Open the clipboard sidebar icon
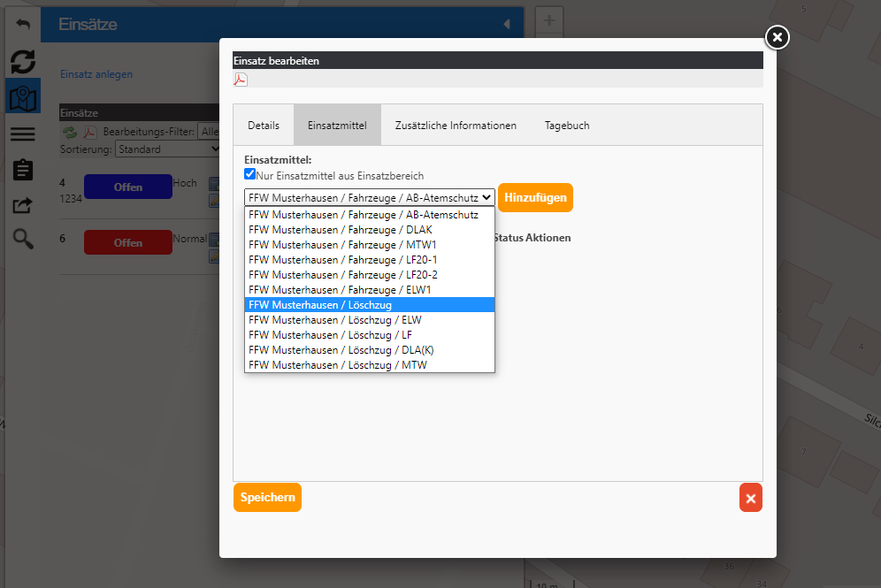The width and height of the screenshot is (881, 588). pyautogui.click(x=23, y=170)
